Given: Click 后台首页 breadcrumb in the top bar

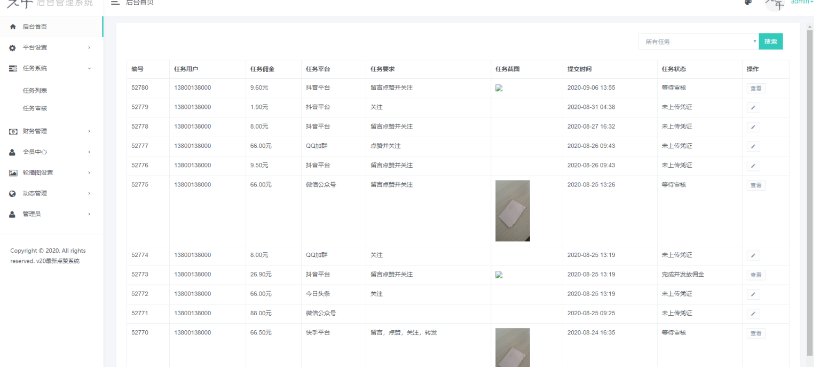Looking at the screenshot, I should (x=140, y=3).
